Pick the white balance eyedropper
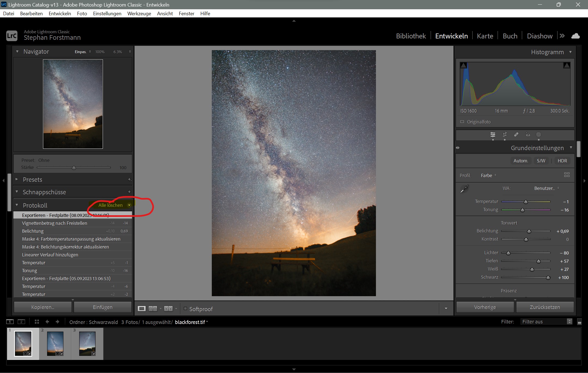 tap(464, 189)
